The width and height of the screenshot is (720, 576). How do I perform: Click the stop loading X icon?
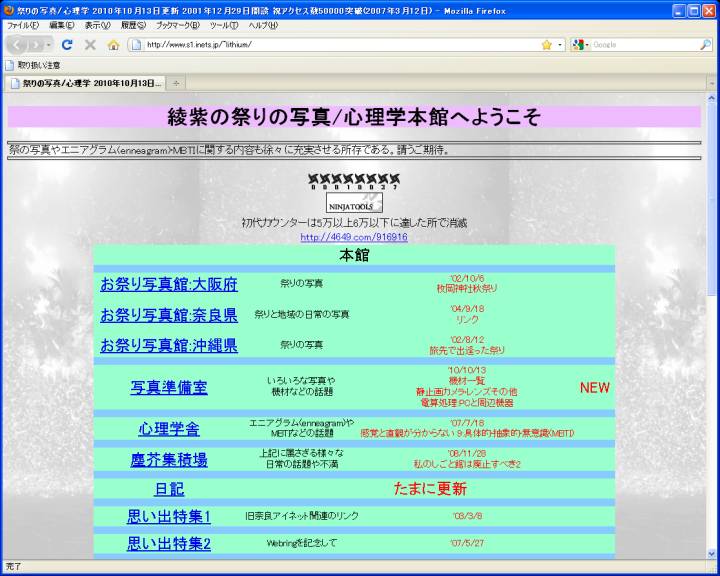pos(90,45)
